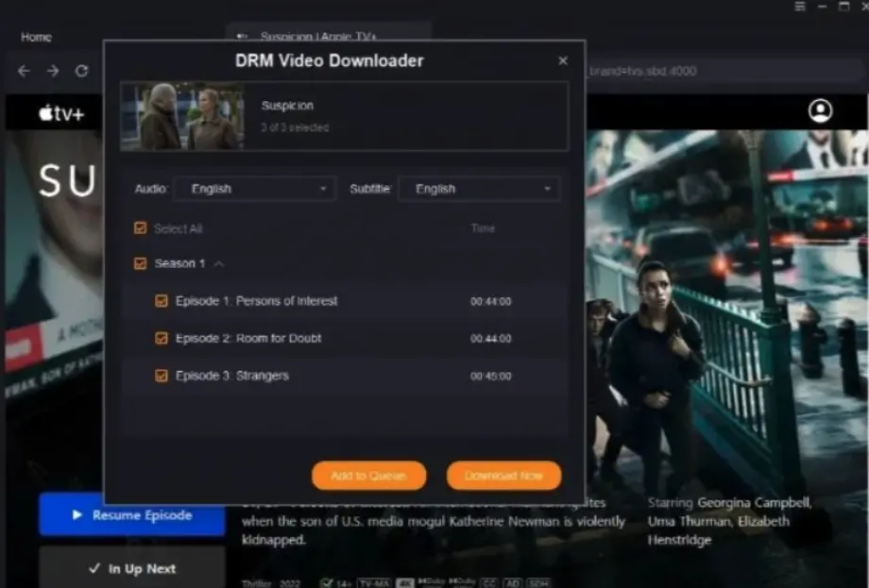Image resolution: width=869 pixels, height=588 pixels.
Task: Open the hamburger menu in title bar
Action: [x=800, y=7]
